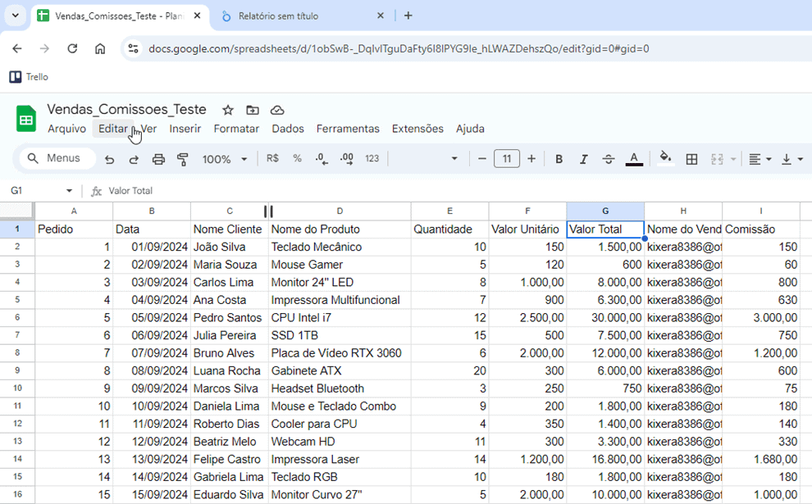This screenshot has width=812, height=504.
Task: Apply currency format with R$ icon
Action: point(271,159)
